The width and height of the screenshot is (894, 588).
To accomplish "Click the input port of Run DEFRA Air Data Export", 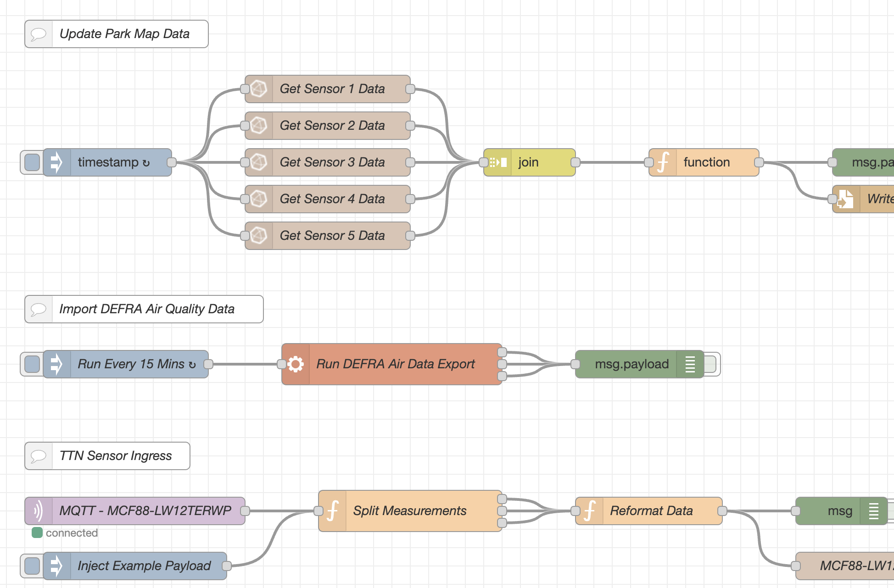I will (282, 364).
